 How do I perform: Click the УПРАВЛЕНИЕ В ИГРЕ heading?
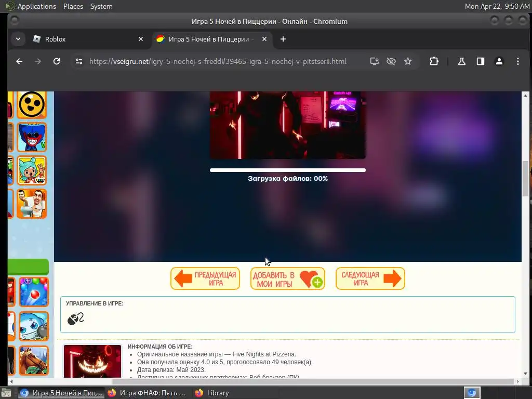point(95,303)
